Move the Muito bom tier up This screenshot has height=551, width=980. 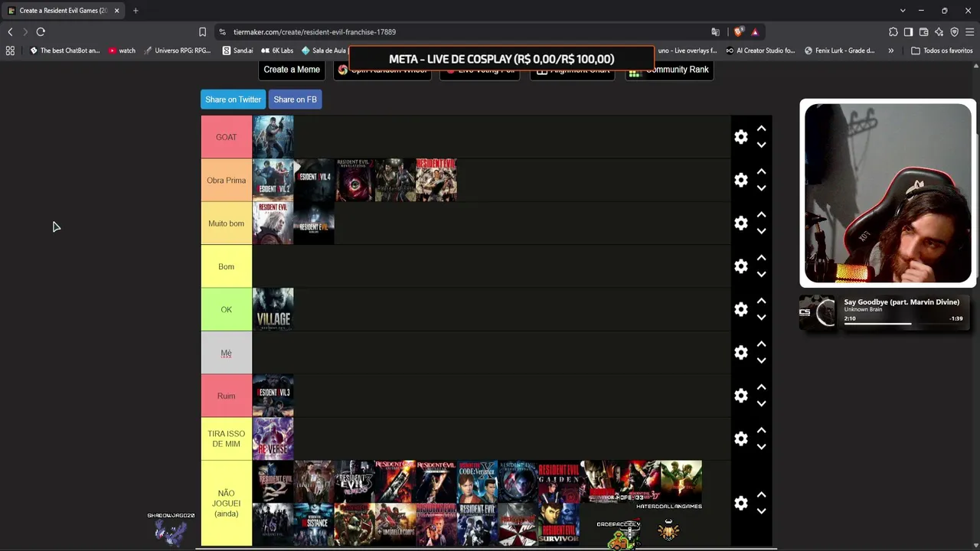(761, 215)
